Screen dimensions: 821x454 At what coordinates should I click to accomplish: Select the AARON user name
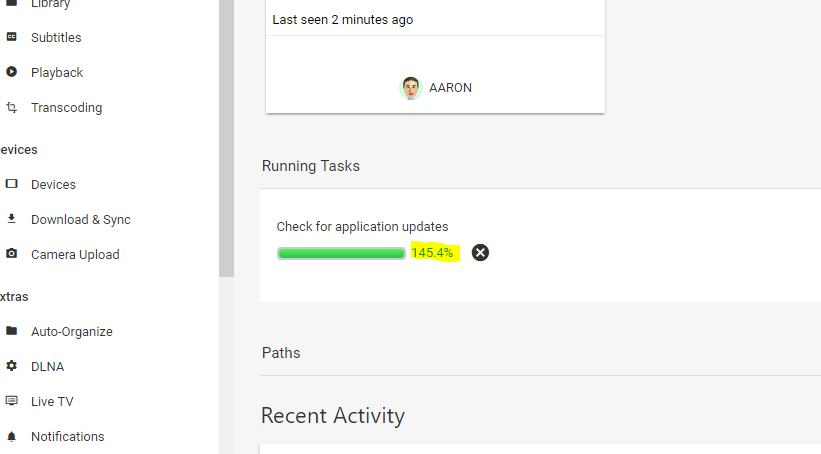pos(450,88)
